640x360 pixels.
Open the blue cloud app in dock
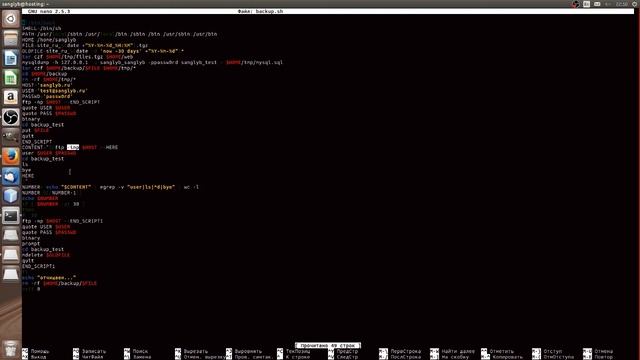[11, 176]
